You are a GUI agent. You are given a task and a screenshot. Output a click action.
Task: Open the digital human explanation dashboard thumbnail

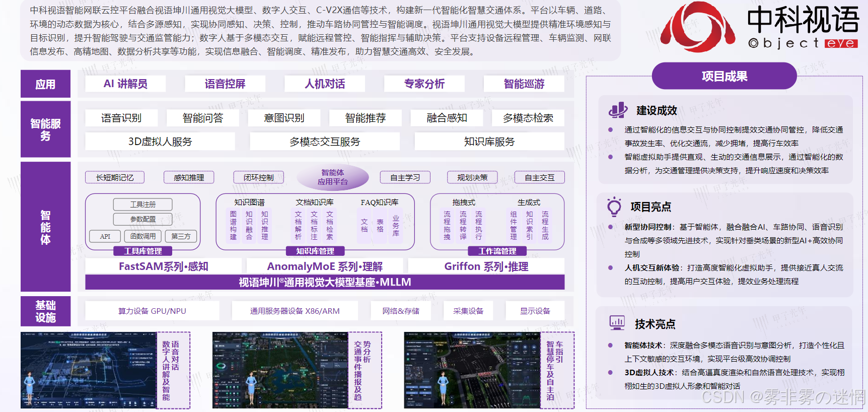89,370
